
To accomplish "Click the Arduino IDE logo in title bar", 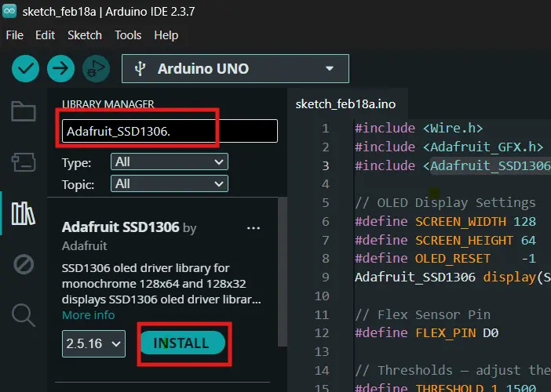I will 9,11.
